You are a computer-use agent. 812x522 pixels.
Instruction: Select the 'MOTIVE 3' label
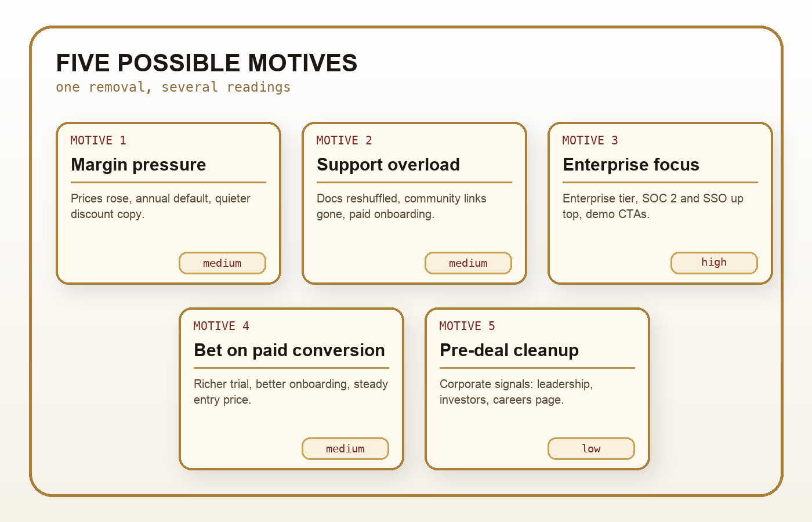[x=590, y=140]
